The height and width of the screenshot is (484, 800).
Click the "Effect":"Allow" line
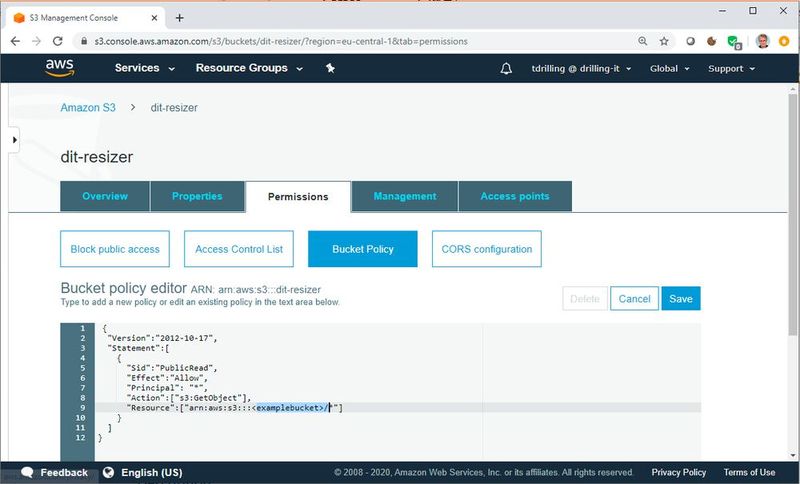[167, 378]
